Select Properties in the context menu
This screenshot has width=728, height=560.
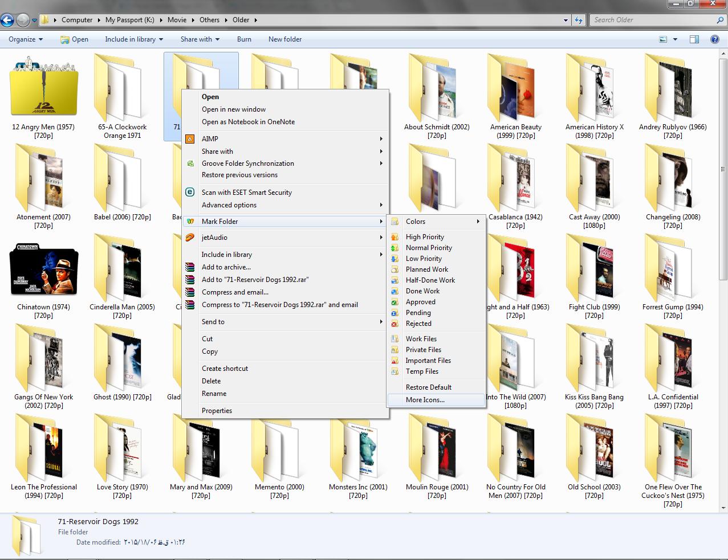217,411
